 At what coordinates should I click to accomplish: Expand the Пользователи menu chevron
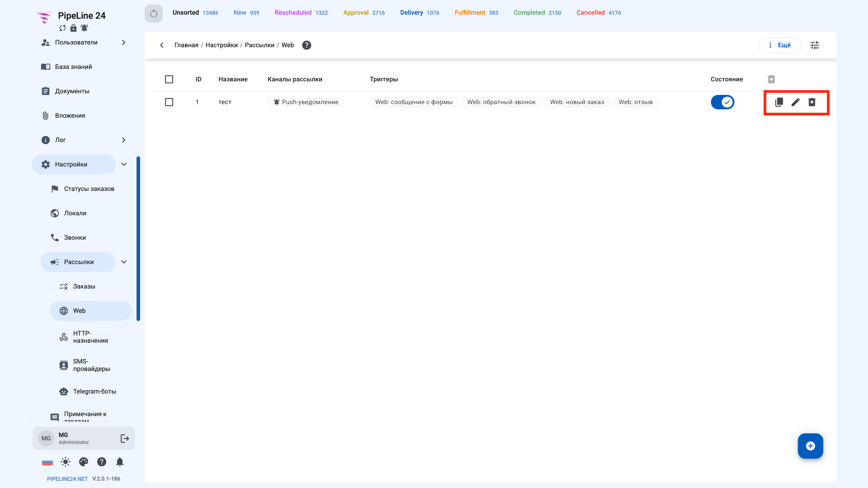(x=124, y=42)
